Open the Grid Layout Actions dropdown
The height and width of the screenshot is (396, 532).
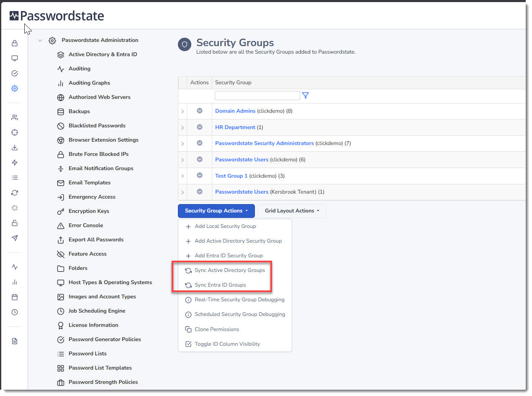click(292, 211)
